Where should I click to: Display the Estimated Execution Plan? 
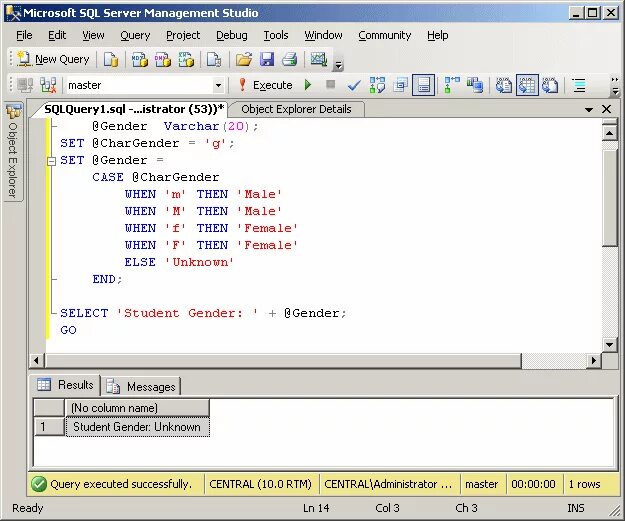pos(377,85)
